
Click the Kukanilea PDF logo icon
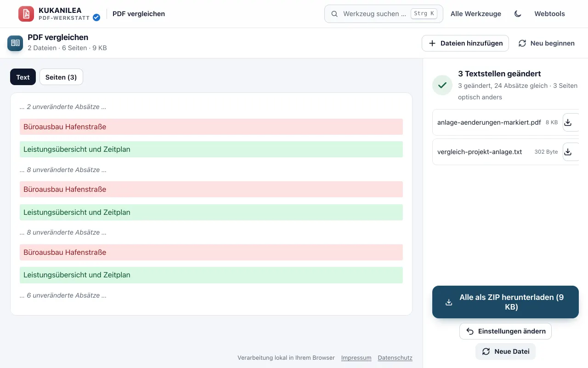coord(26,14)
